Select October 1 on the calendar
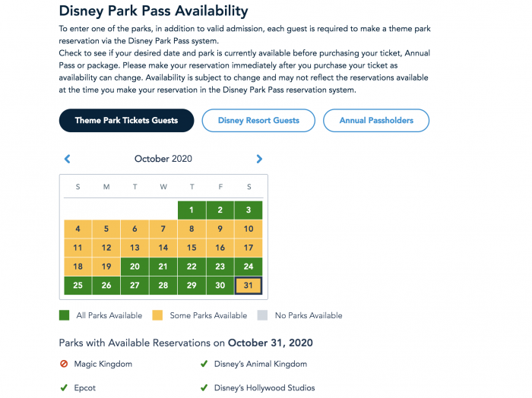 192,210
